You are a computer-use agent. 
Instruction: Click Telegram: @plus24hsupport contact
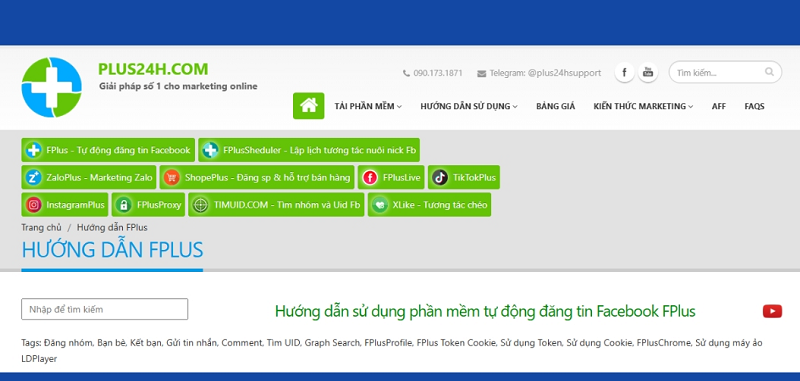pos(545,73)
